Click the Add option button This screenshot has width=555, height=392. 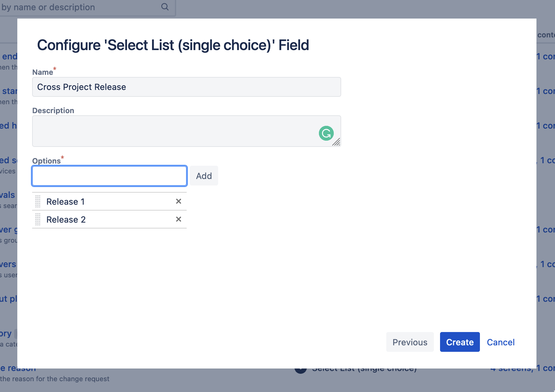[x=204, y=176]
